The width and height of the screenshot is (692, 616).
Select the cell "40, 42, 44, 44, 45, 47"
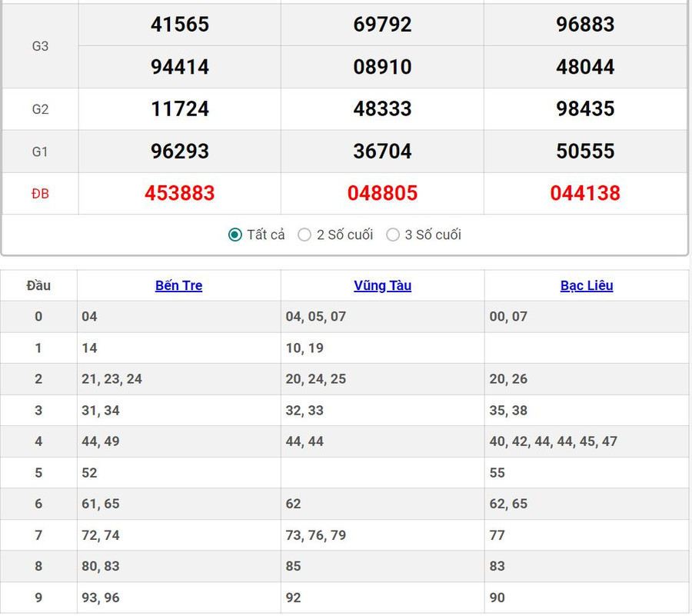[553, 441]
